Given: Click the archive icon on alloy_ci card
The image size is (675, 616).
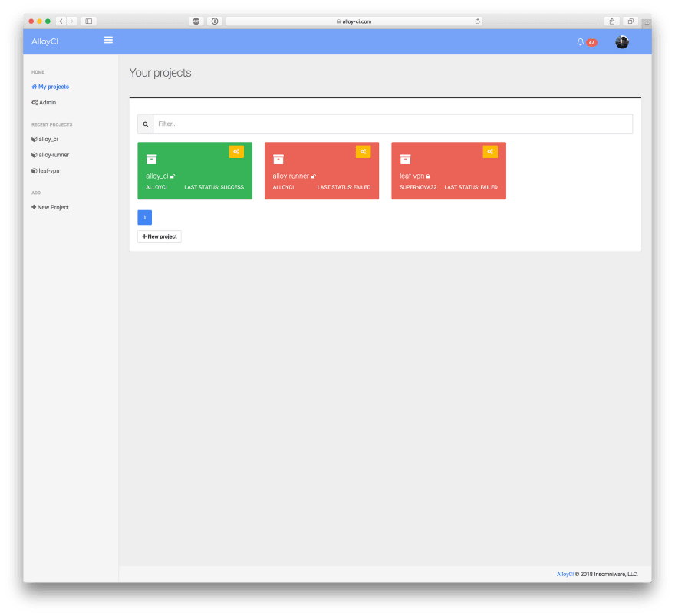Looking at the screenshot, I should (152, 159).
